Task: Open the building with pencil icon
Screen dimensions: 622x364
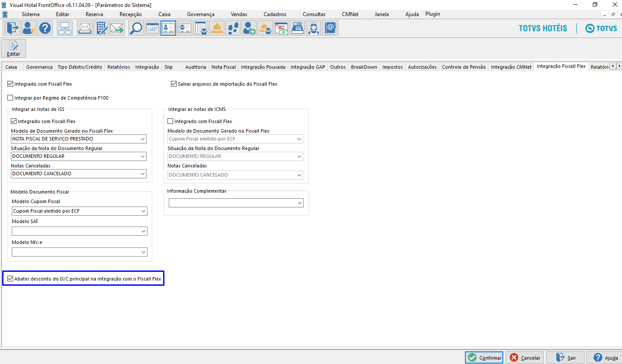Action: click(101, 28)
